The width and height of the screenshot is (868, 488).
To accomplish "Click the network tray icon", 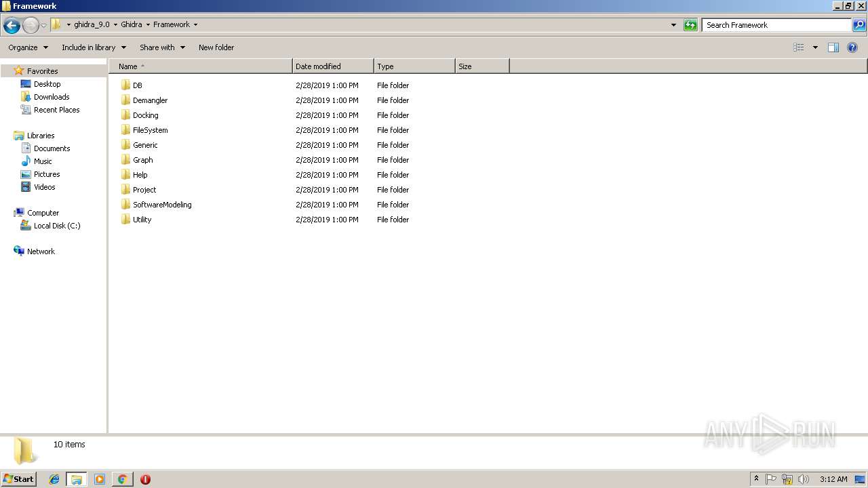I will point(787,479).
